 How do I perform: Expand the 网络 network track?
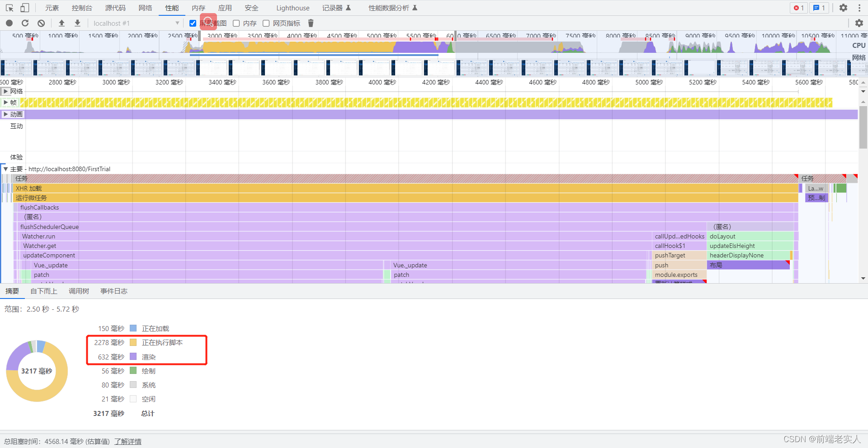[x=5, y=91]
